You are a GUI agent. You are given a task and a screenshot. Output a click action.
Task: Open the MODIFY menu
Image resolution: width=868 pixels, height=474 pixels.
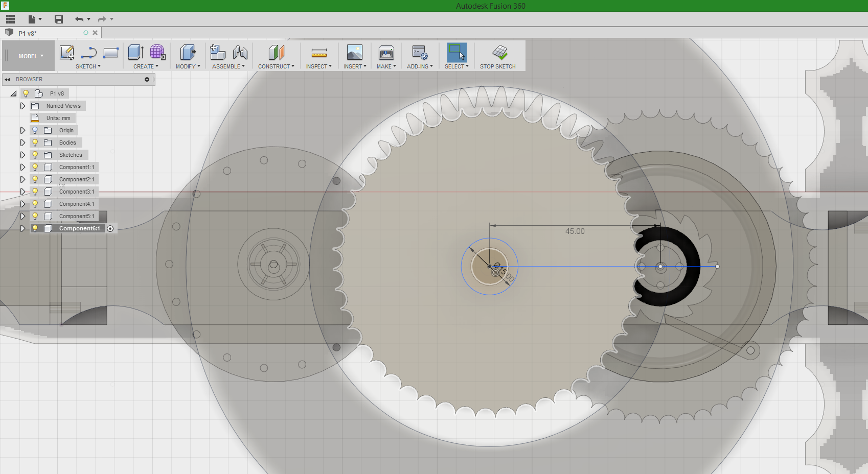[188, 66]
